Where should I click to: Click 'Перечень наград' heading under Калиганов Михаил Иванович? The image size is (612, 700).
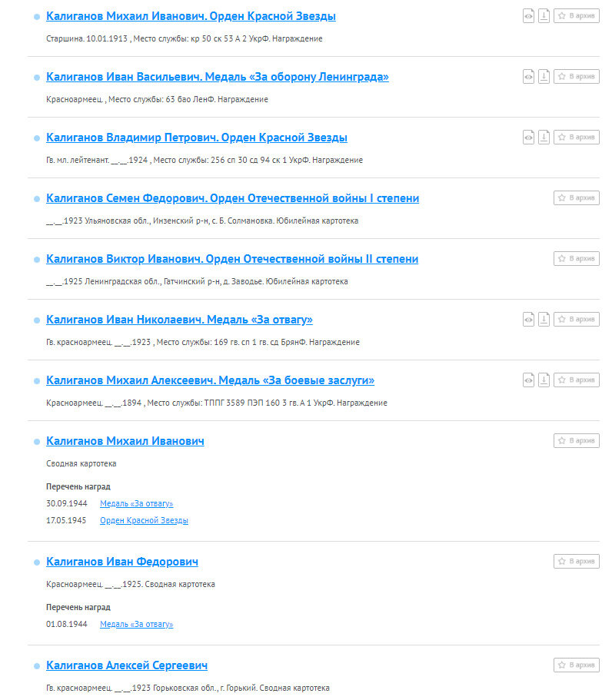(78, 486)
